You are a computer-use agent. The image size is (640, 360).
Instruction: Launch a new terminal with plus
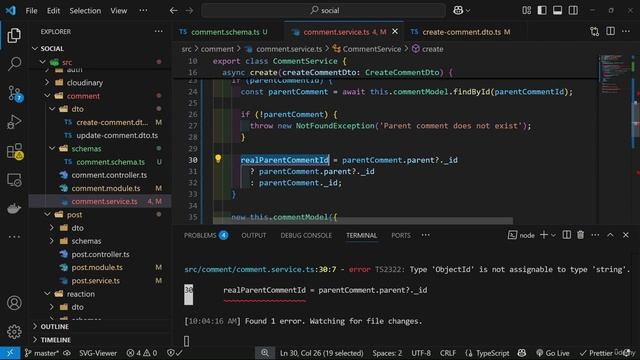(544, 235)
